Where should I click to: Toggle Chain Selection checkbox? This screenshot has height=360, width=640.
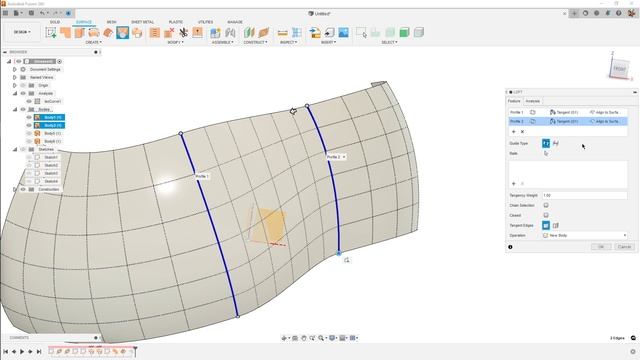[546, 205]
